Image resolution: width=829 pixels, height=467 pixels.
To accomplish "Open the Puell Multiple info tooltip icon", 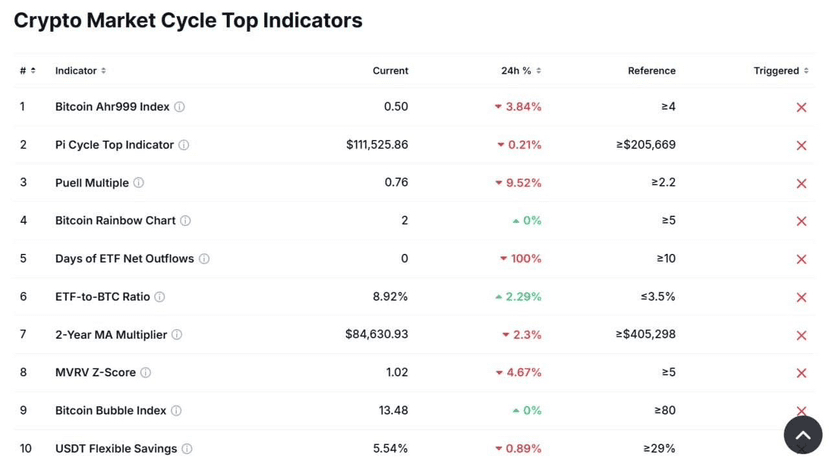I will click(x=139, y=183).
